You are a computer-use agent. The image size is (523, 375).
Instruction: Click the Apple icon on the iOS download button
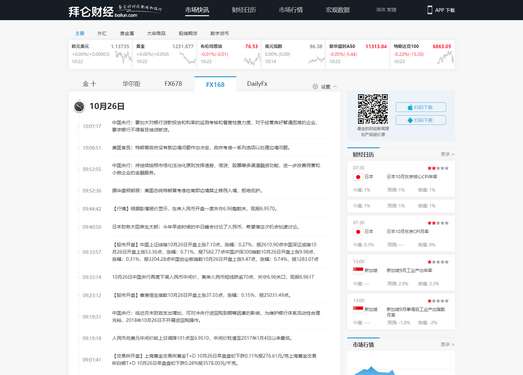pyautogui.click(x=410, y=107)
